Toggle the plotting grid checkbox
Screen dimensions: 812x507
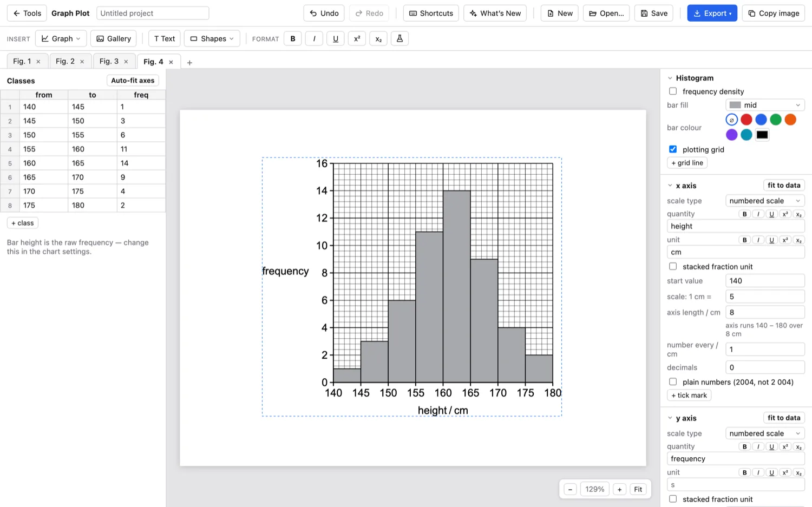pos(673,149)
